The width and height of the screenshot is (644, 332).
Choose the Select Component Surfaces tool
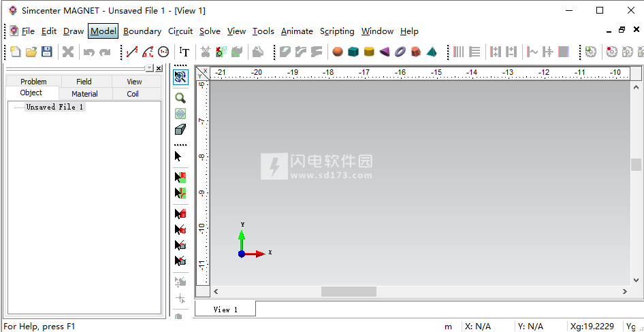180,229
